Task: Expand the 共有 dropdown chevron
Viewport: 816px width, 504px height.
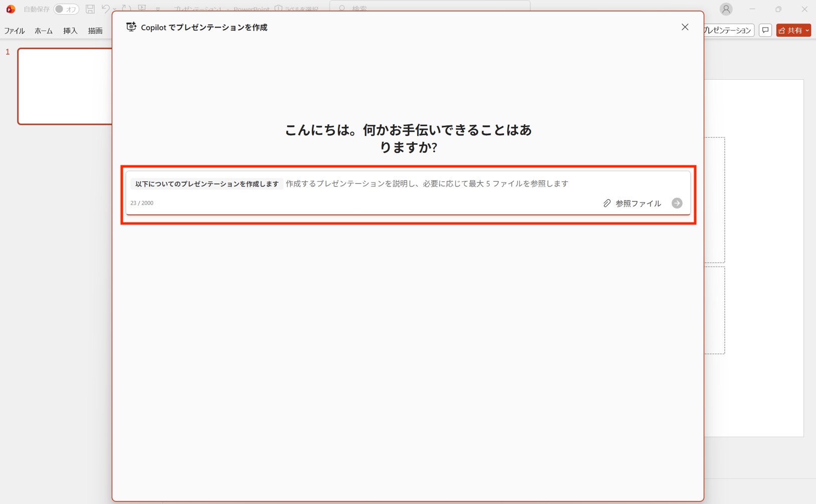Action: (x=807, y=30)
